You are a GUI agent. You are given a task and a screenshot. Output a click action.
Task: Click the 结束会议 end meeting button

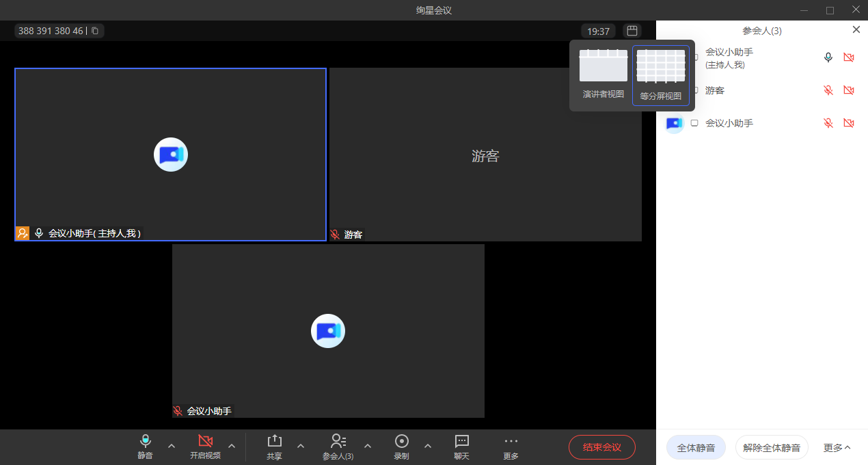[x=601, y=447]
